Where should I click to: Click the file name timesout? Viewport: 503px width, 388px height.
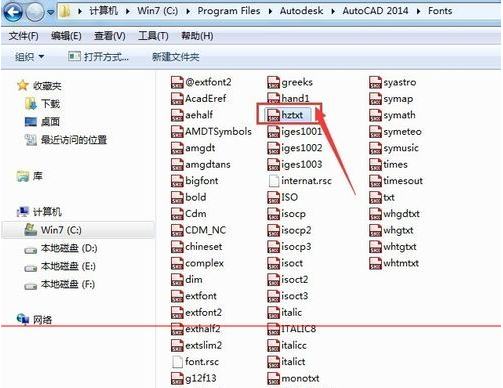[x=403, y=181]
